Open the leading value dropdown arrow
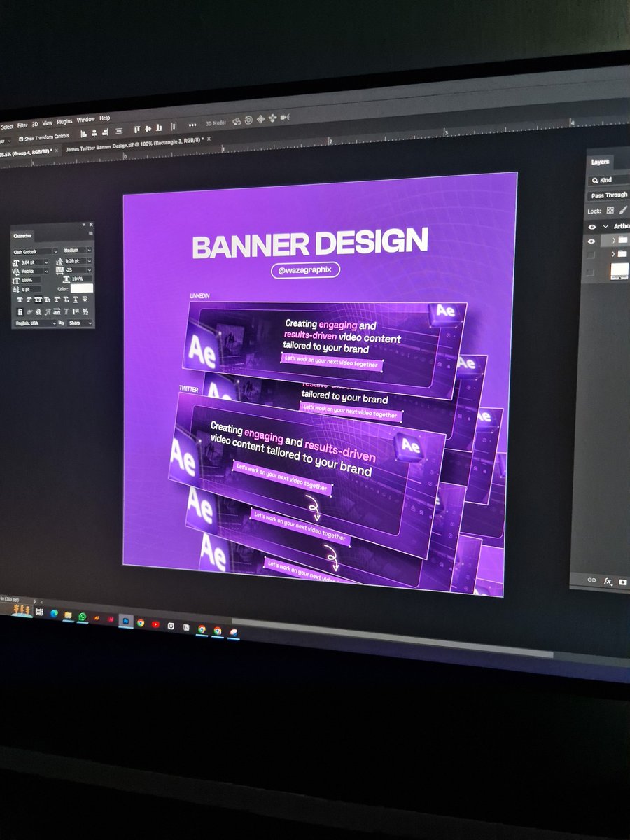Screen dimensions: 630x840 pos(89,261)
